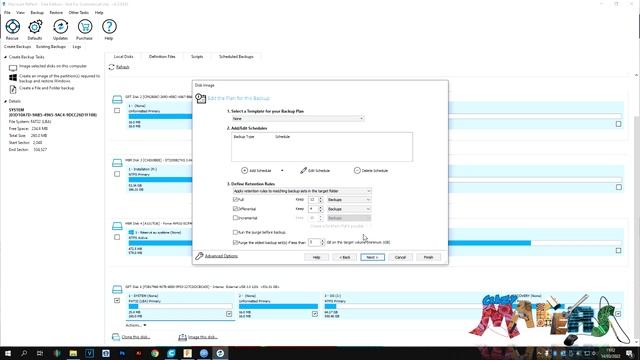Click the bottom GPT disk drive icon
Image resolution: width=640 pixels, height=360 pixels.
click(x=117, y=289)
